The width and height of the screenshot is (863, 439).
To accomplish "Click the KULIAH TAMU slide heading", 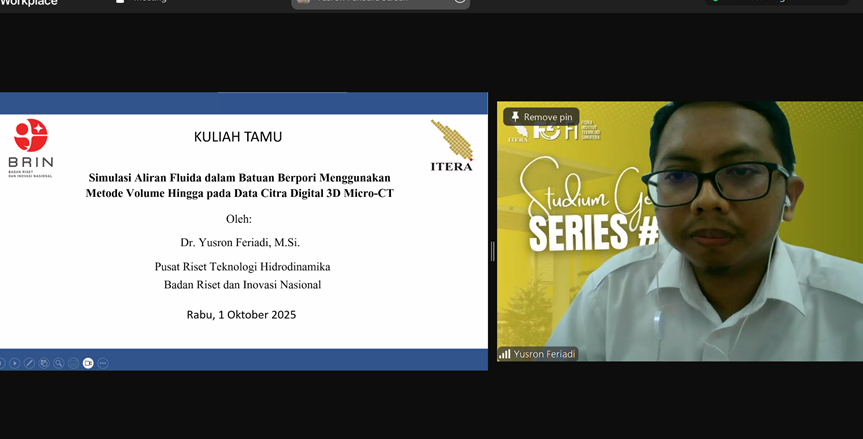I will click(x=238, y=137).
